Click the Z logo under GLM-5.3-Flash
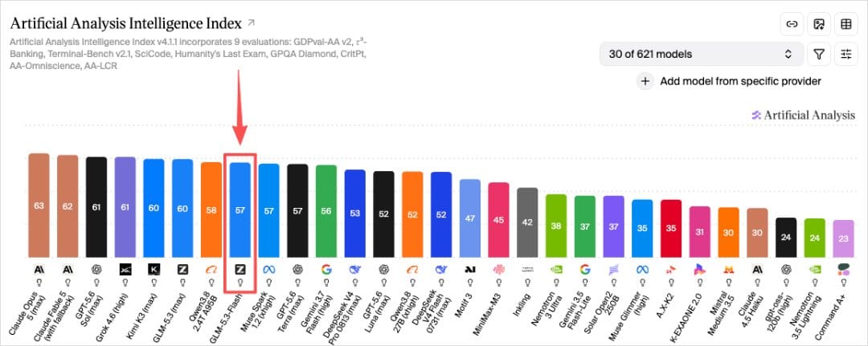Screen dimensions: 868x346 pos(240,269)
